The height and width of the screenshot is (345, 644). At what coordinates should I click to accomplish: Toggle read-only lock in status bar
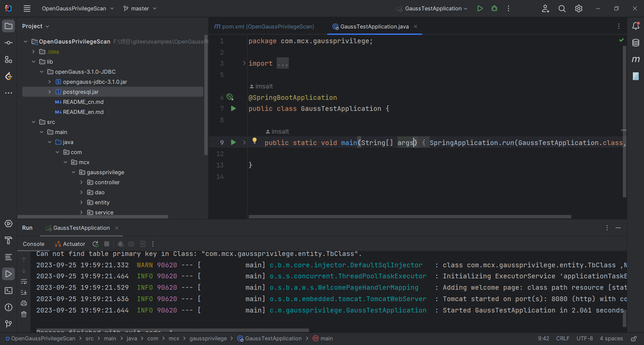tap(634, 339)
